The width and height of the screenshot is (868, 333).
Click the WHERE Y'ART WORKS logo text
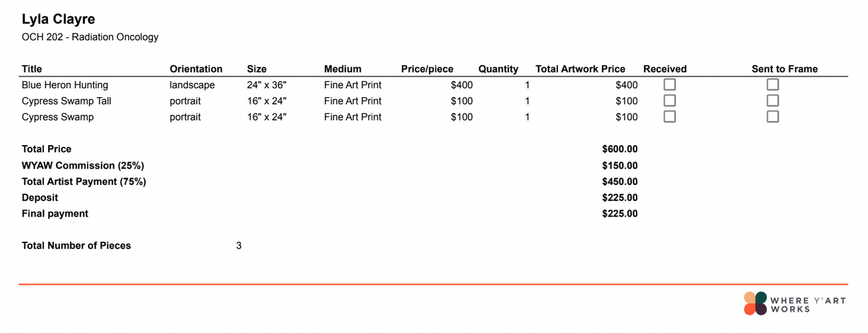[808, 305]
